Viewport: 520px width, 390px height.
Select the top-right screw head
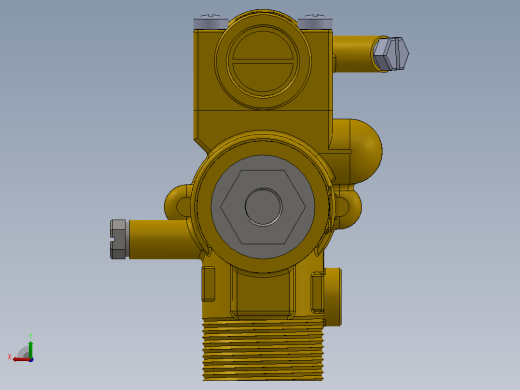coord(315,23)
